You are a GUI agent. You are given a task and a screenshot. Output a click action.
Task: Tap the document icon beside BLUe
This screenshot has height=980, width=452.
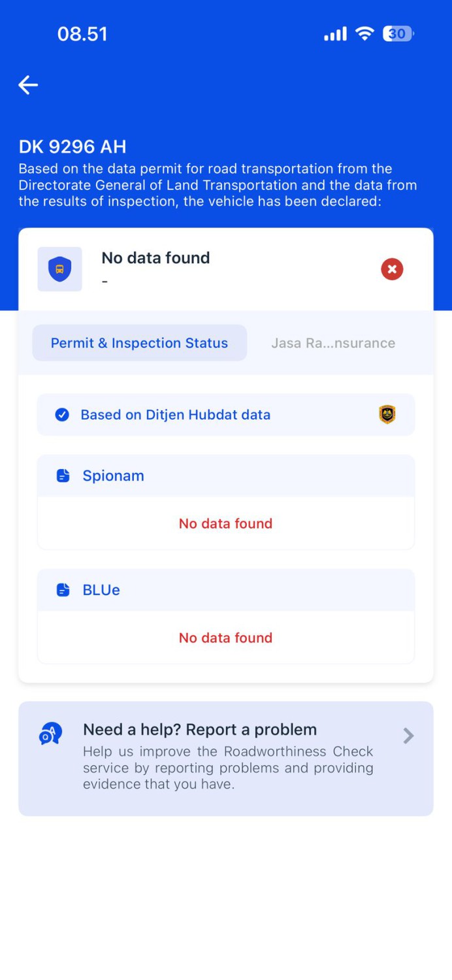(63, 589)
